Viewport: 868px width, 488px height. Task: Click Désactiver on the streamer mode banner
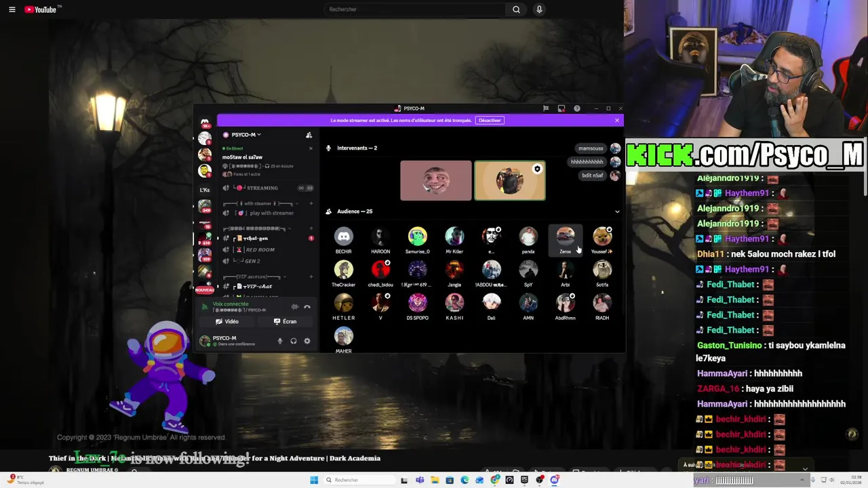point(490,121)
